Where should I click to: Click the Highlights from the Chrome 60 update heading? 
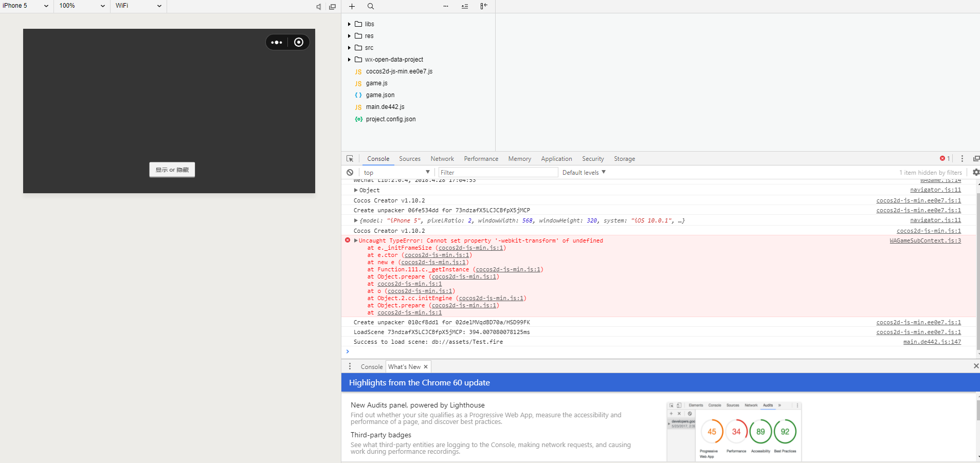[x=420, y=383]
